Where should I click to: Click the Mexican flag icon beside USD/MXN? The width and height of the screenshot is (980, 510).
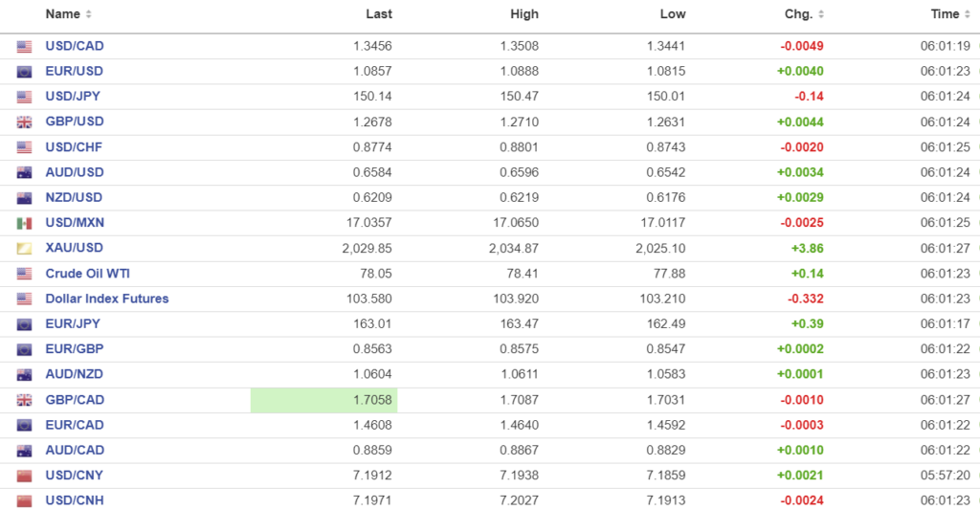(24, 224)
